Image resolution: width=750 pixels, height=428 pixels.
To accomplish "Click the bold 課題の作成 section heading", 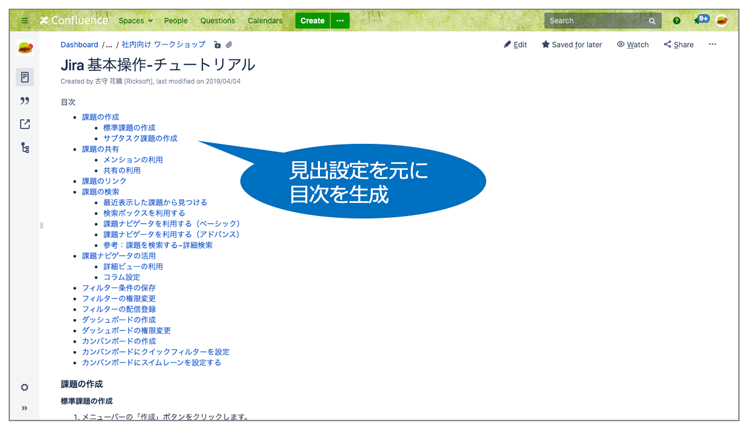I will (x=81, y=384).
